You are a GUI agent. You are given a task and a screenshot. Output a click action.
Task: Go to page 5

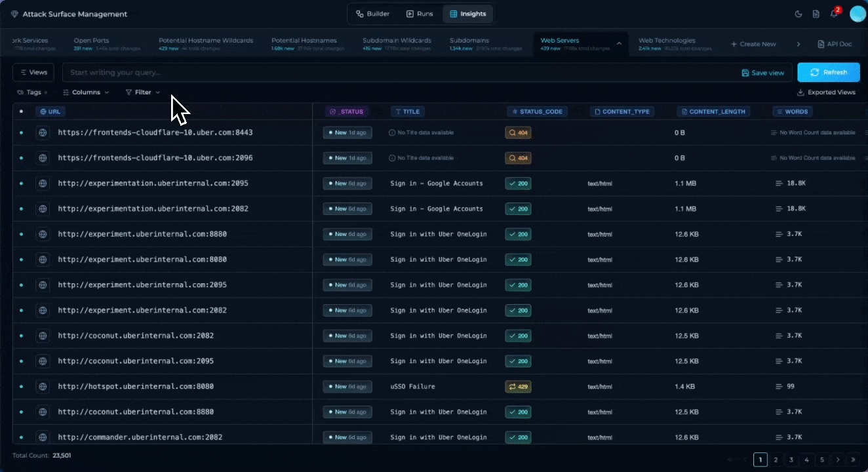click(x=822, y=460)
